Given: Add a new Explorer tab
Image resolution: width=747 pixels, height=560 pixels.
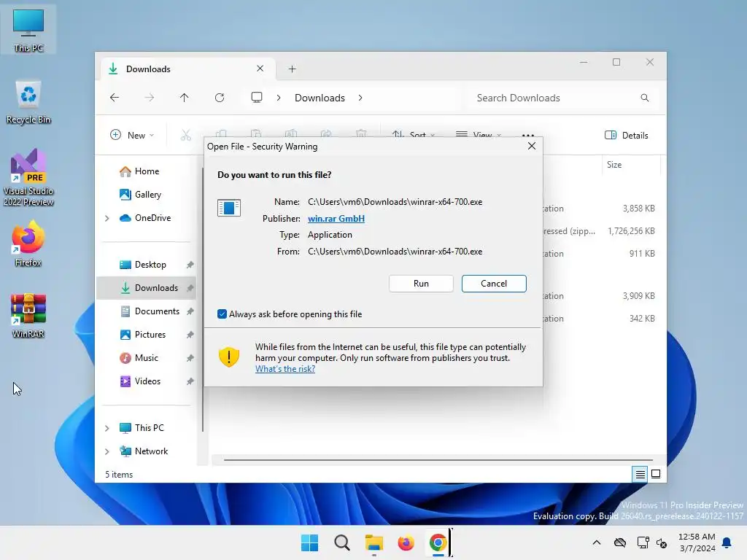Looking at the screenshot, I should [292, 69].
